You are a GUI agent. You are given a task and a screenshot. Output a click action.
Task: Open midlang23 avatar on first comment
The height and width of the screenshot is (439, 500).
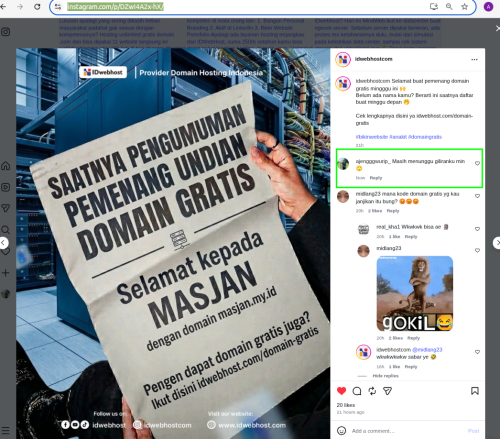343,197
